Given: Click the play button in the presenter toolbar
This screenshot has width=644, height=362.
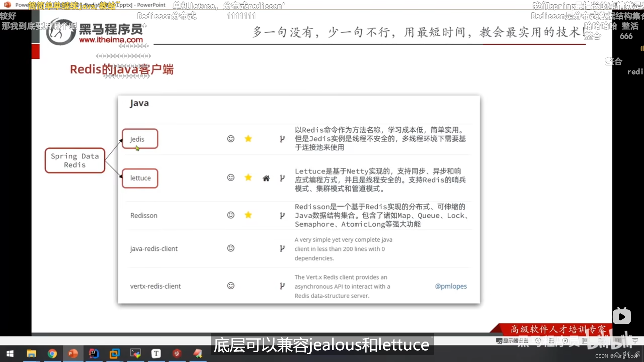Looking at the screenshot, I should pos(566,341).
